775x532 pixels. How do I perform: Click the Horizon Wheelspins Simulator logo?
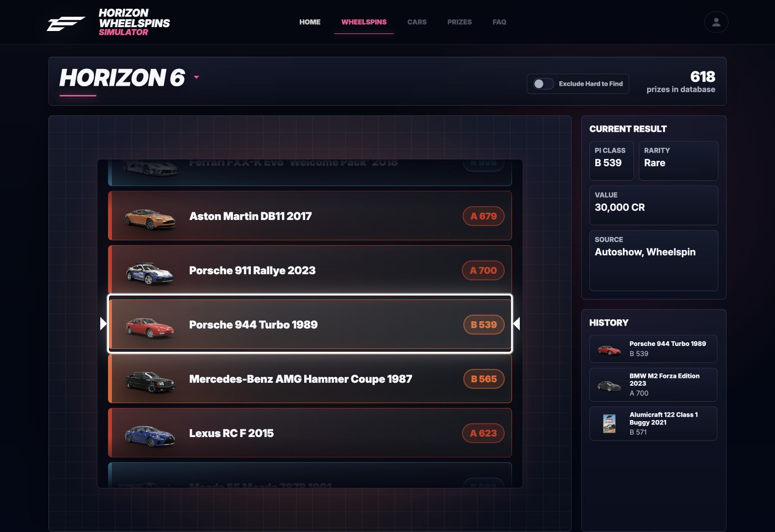click(108, 22)
